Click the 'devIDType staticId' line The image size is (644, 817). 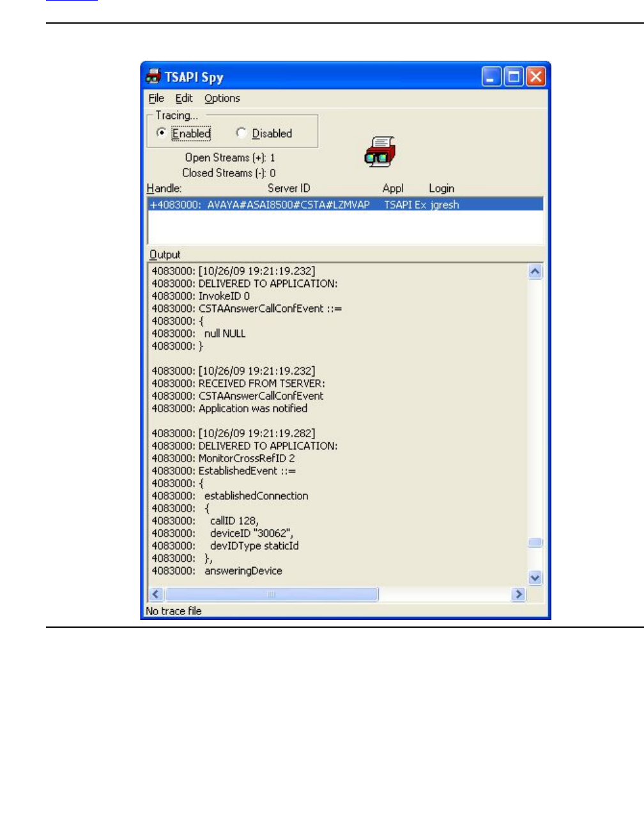[x=225, y=545]
